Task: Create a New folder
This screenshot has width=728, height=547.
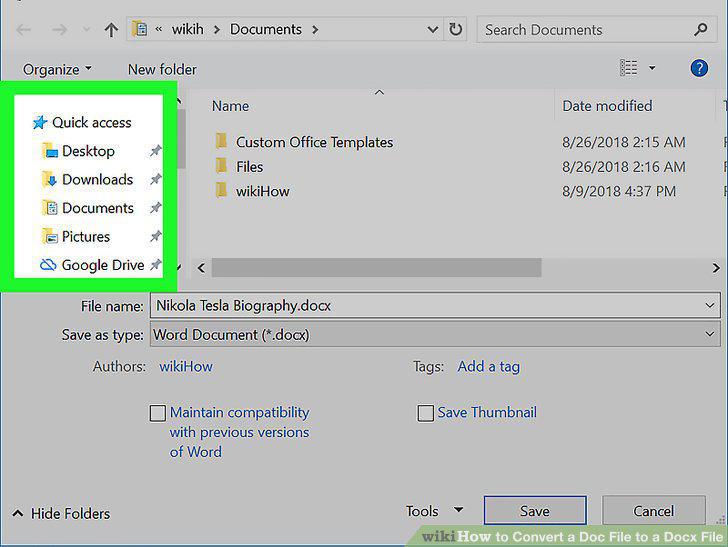Action: [162, 69]
